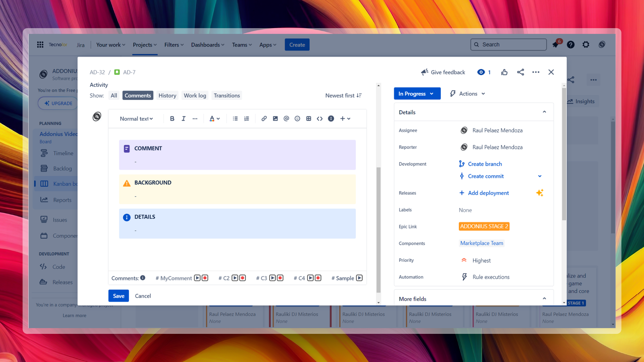This screenshot has width=644, height=362.
Task: Click Give feedback
Action: [x=443, y=72]
